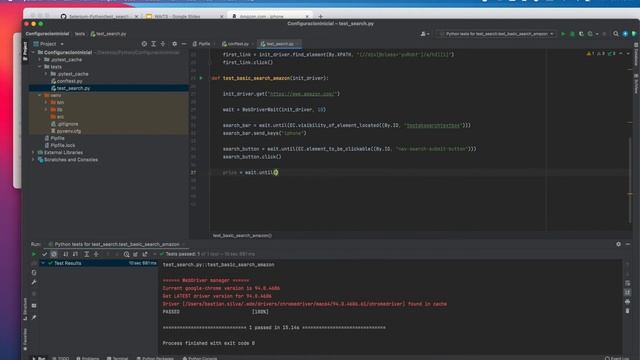Expand all nodes in Project panel header
640x360 pixels.
[x=153, y=44]
